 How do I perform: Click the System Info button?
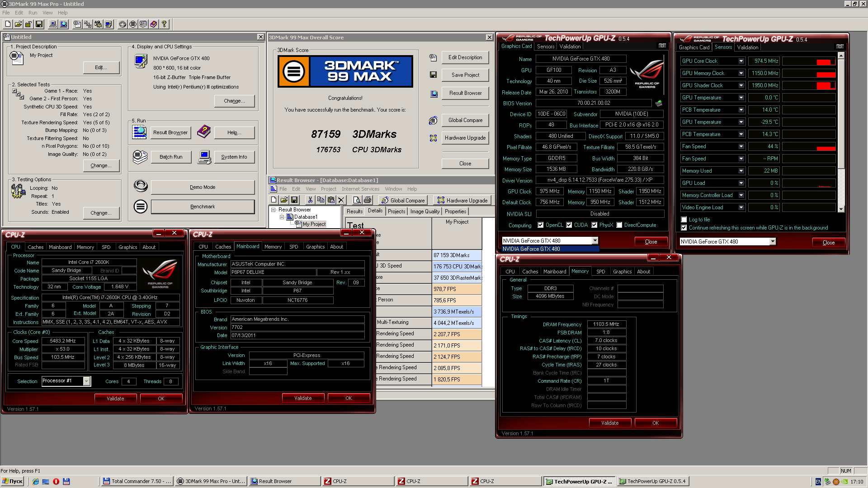pyautogui.click(x=234, y=157)
